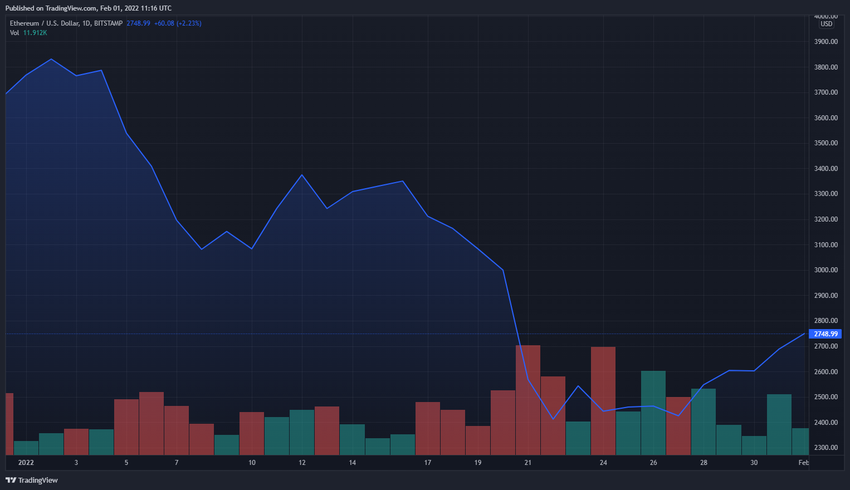Click the 3500.00 price axis label
850x490 pixels.
click(x=825, y=143)
